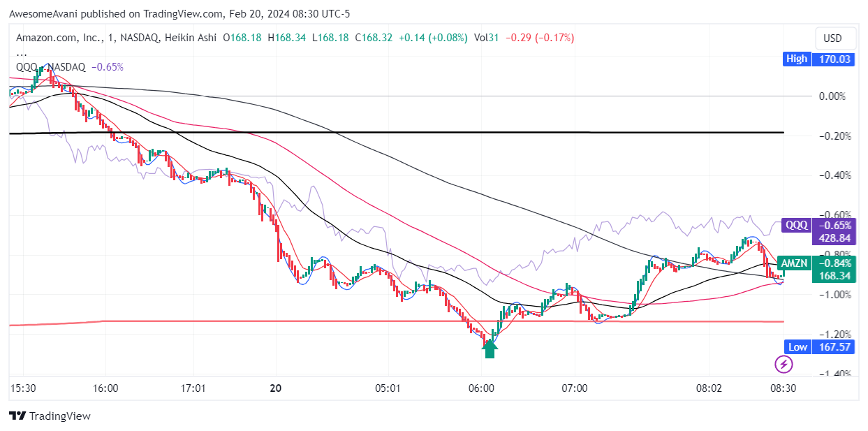Click the QQQ · NASDAQ comparison legend

(x=50, y=67)
